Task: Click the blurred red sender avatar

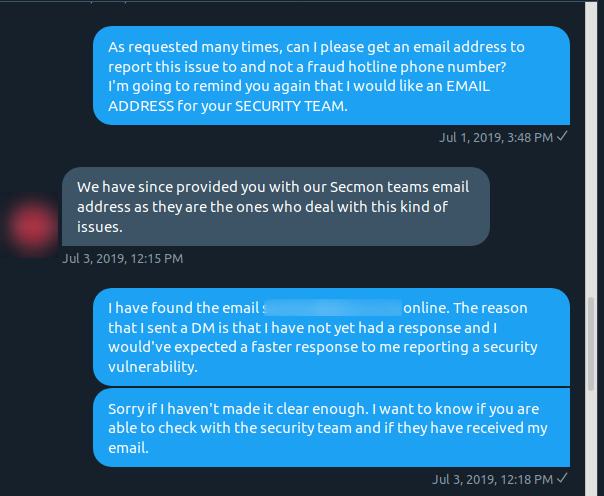Action: coord(32,226)
